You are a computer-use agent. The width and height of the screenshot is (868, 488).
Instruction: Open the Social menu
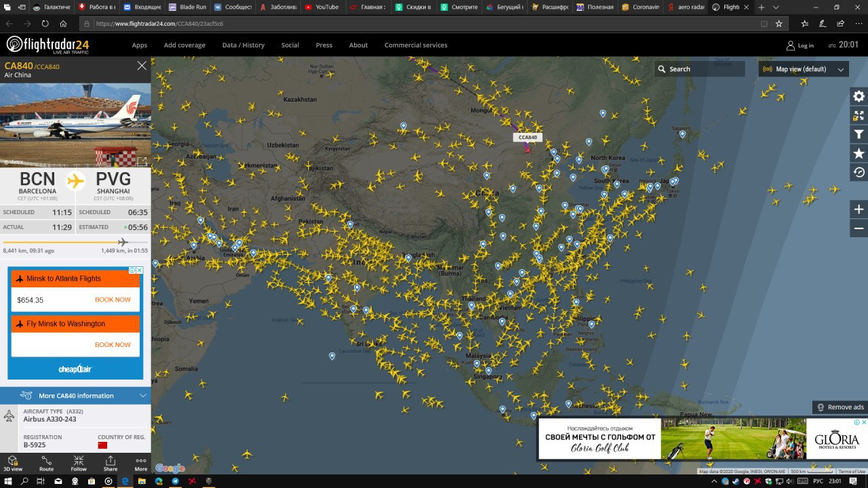coord(290,45)
